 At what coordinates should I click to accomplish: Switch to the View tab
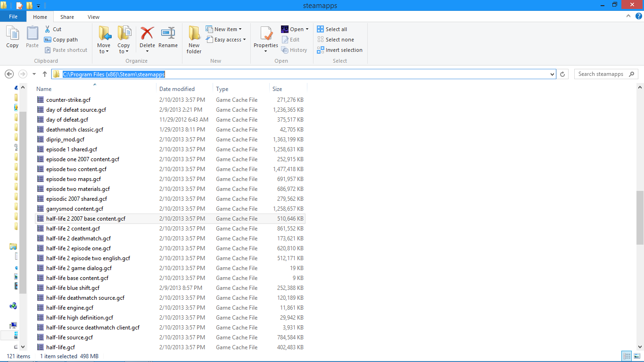point(93,17)
